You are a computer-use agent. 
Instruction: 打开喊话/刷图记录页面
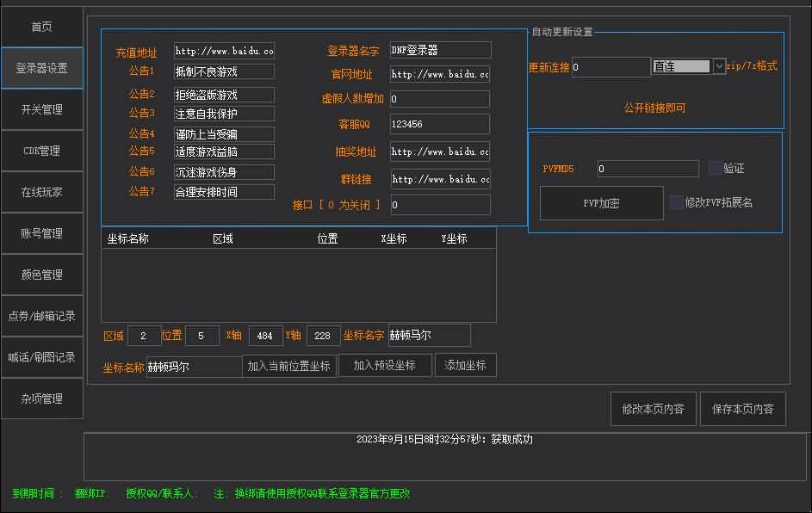tap(41, 357)
